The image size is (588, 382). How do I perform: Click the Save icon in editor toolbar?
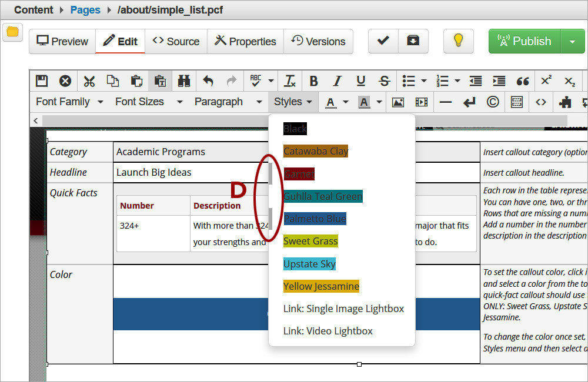click(42, 81)
